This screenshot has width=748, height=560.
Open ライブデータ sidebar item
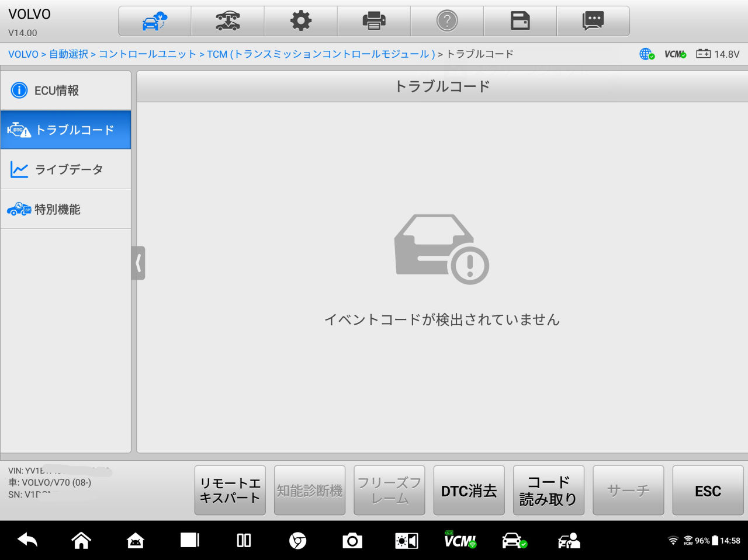[x=65, y=170]
